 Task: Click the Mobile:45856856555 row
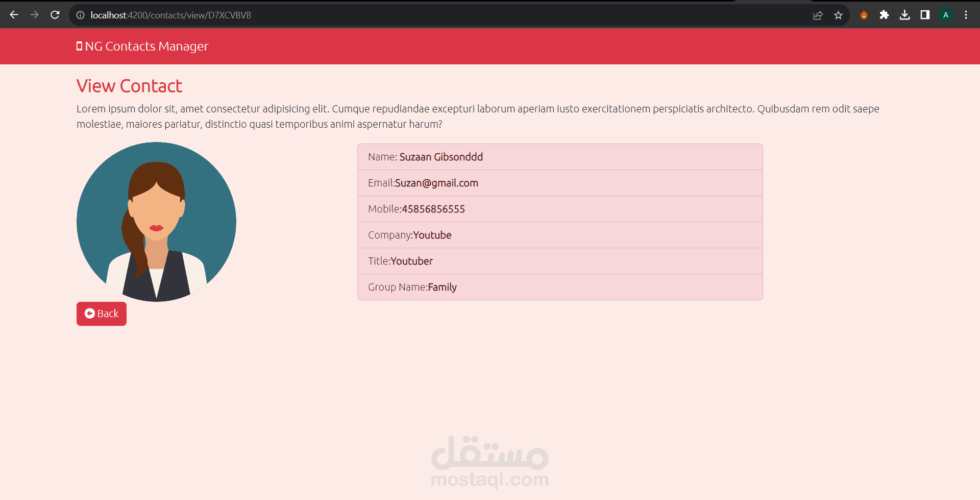(x=560, y=209)
